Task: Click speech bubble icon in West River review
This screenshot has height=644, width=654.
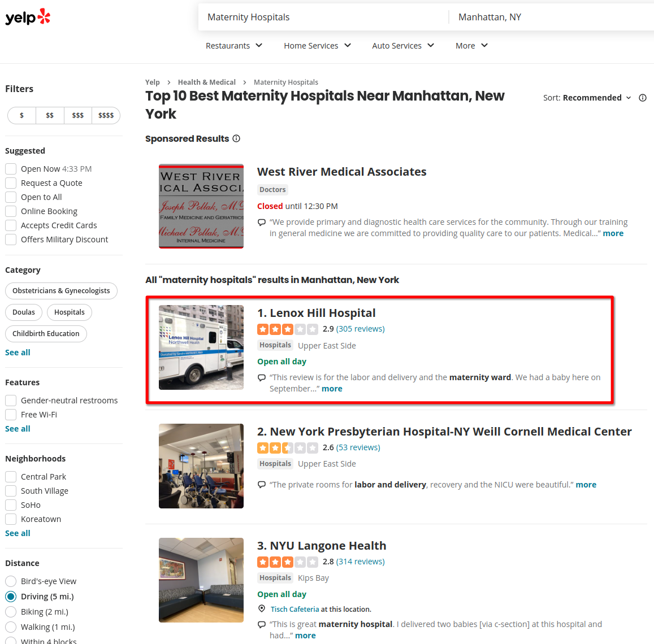Action: coord(262,222)
